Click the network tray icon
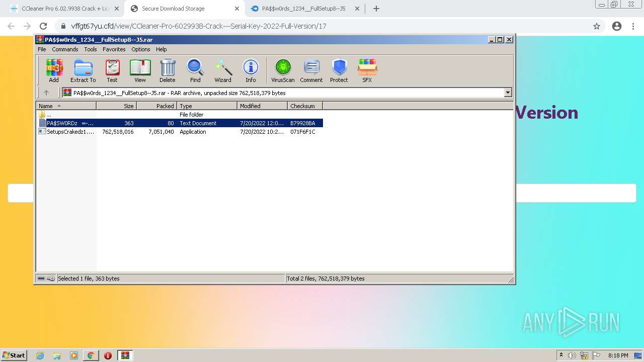The image size is (644, 362). (584, 355)
